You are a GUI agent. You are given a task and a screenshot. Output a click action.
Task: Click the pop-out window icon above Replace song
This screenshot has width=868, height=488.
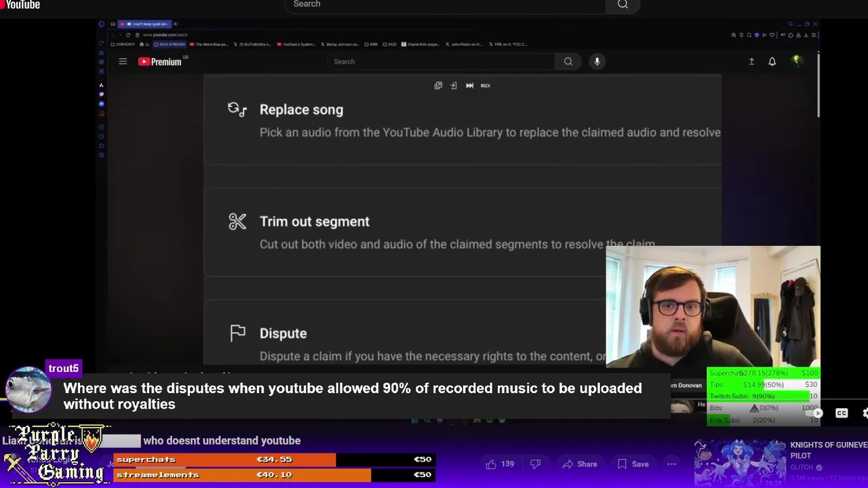point(438,85)
